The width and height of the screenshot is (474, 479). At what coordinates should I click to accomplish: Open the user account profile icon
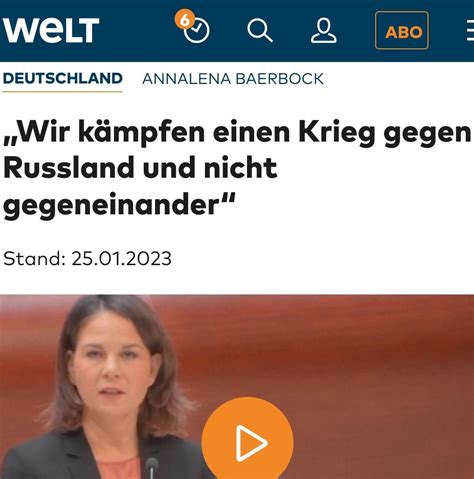click(323, 31)
